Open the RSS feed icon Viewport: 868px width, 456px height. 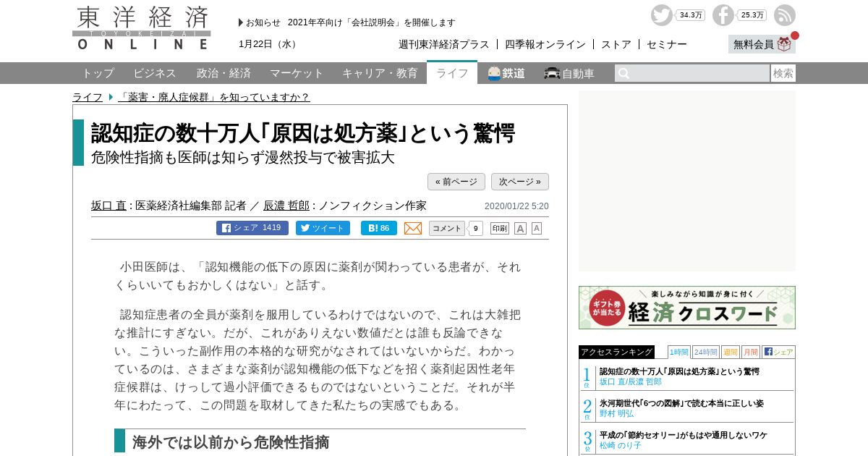pos(785,15)
